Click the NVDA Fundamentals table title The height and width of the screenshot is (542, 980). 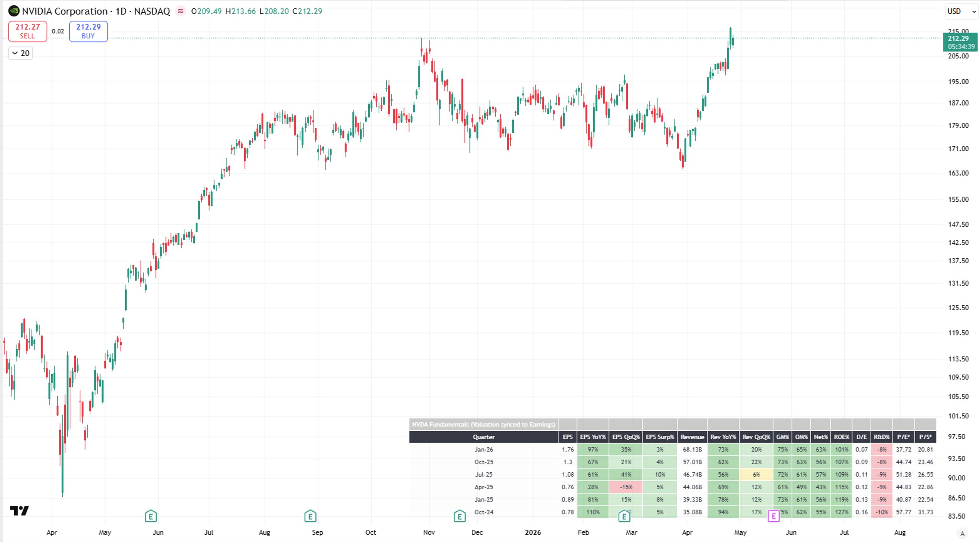point(483,425)
